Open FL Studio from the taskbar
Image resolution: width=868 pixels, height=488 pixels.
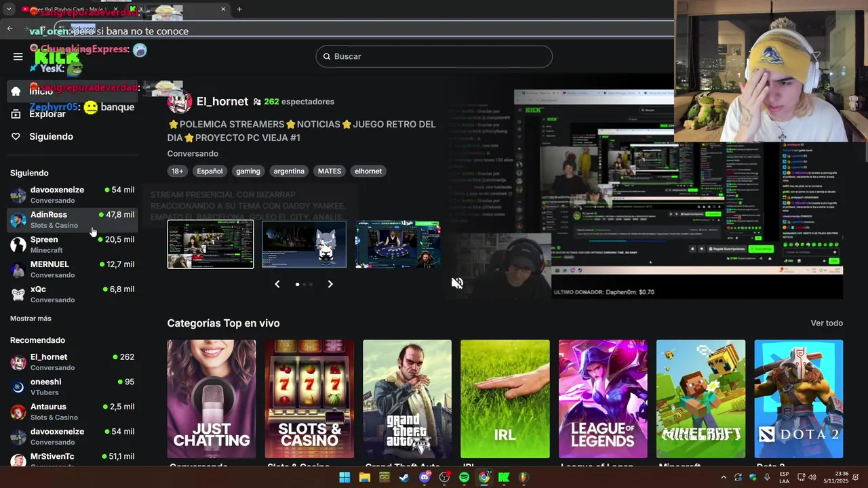pyautogui.click(x=524, y=478)
